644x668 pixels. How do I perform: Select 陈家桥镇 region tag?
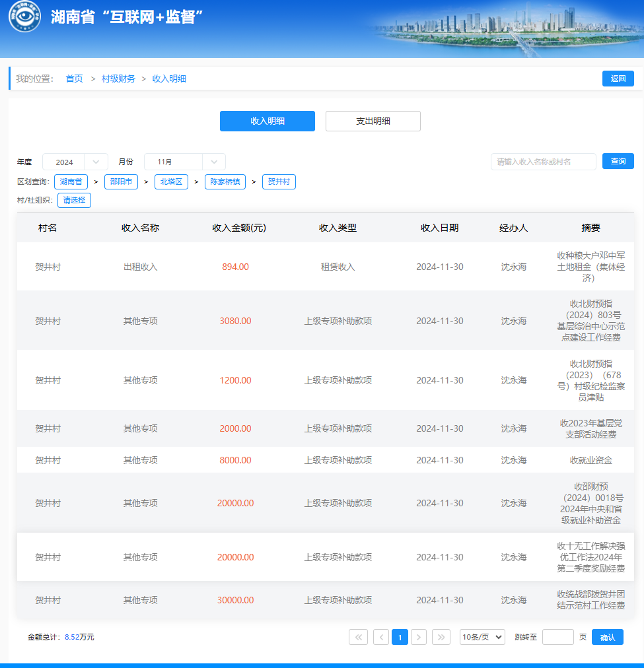[225, 182]
